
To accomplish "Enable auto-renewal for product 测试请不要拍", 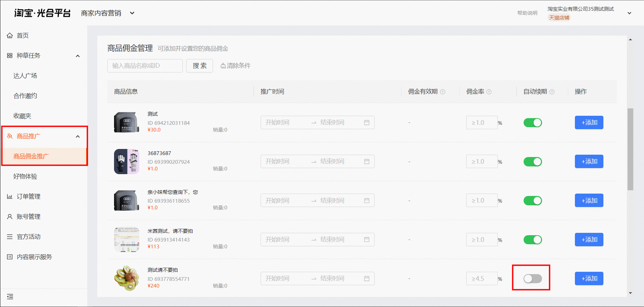I will pyautogui.click(x=533, y=278).
